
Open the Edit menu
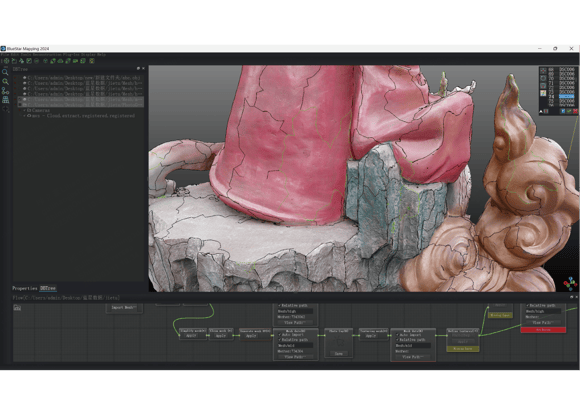click(x=15, y=55)
